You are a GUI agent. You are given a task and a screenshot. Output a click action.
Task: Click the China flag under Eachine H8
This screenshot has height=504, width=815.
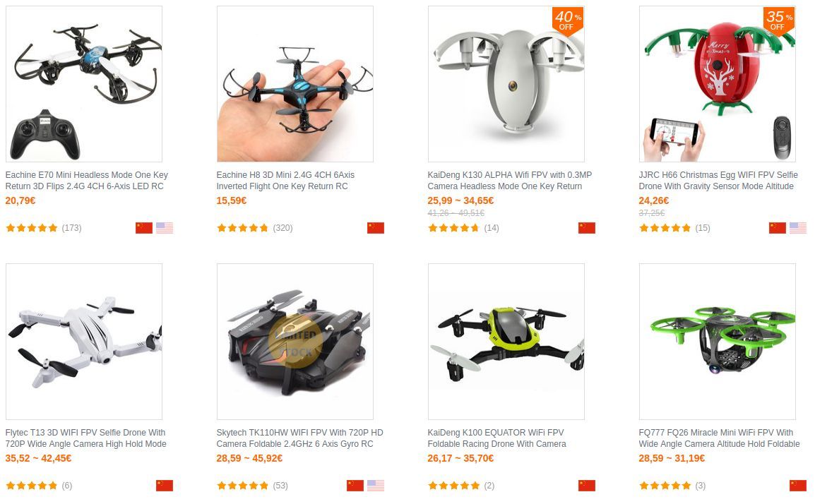(376, 227)
